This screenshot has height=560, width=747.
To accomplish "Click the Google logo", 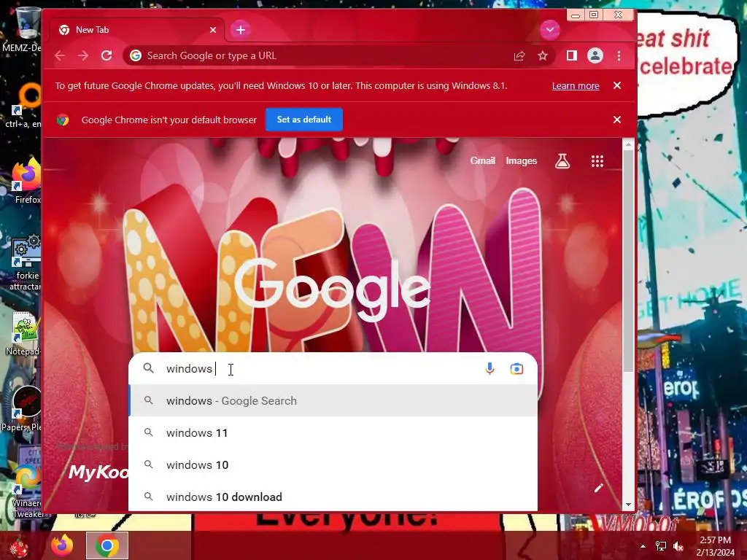I will click(333, 289).
